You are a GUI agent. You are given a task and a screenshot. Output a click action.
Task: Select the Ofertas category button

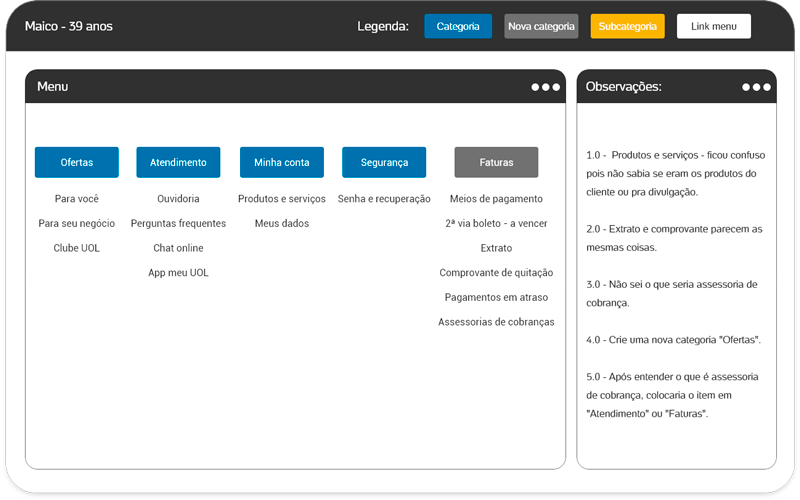pos(77,162)
